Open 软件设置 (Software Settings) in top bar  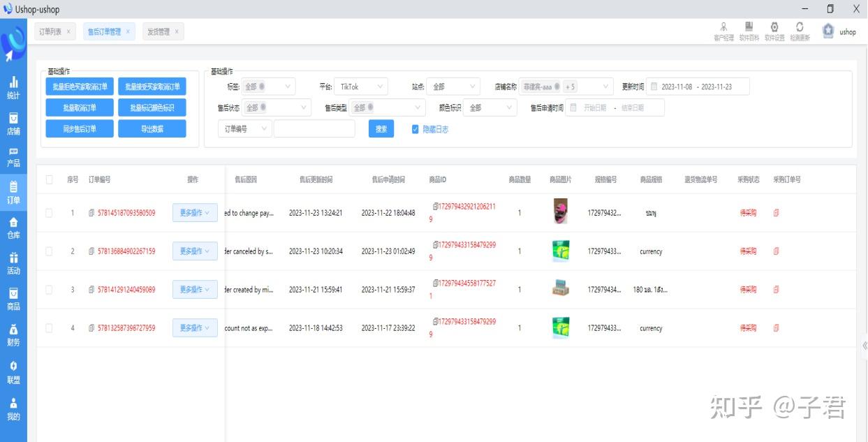[x=774, y=28]
